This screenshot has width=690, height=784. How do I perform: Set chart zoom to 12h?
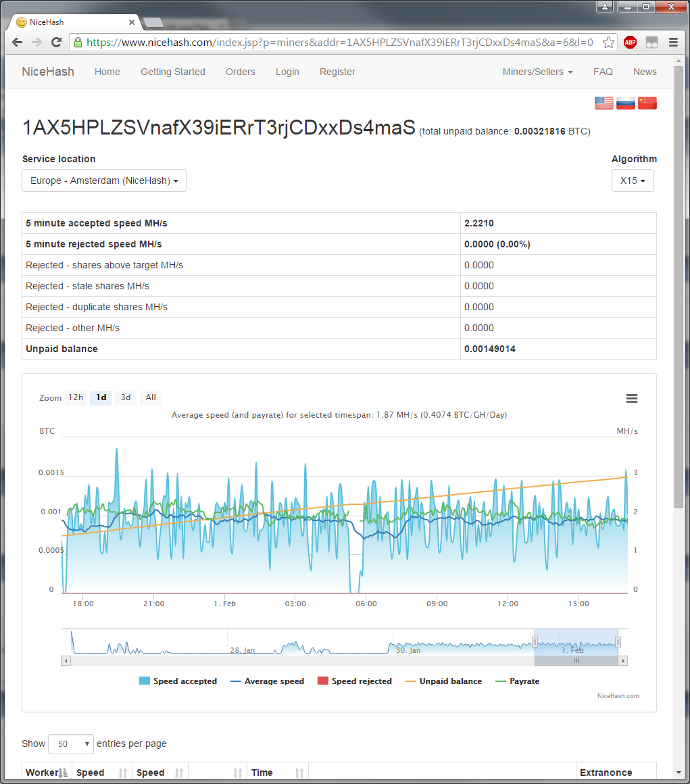click(x=76, y=397)
